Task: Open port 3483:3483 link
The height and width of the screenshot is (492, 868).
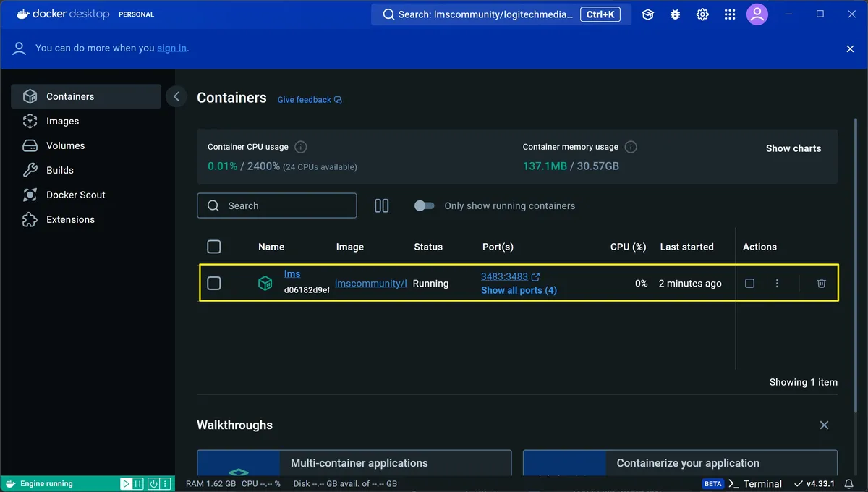Action: [x=504, y=276]
